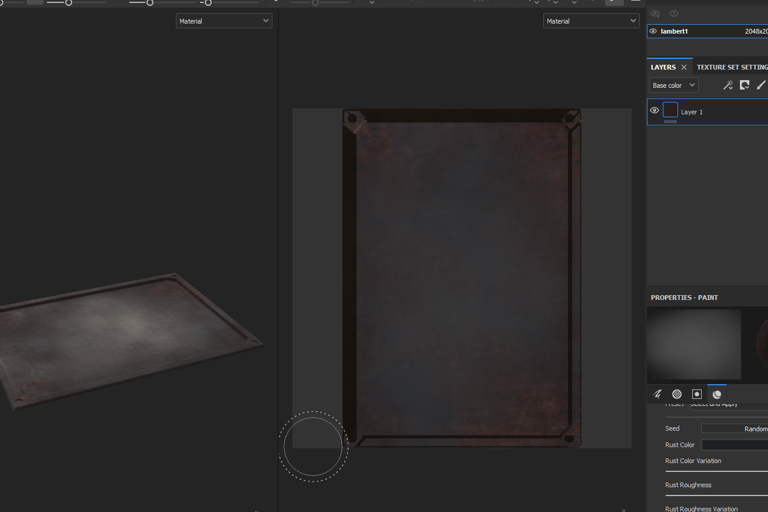Image resolution: width=768 pixels, height=512 pixels.
Task: Hide Layer 1 using its eye icon
Action: 654,110
